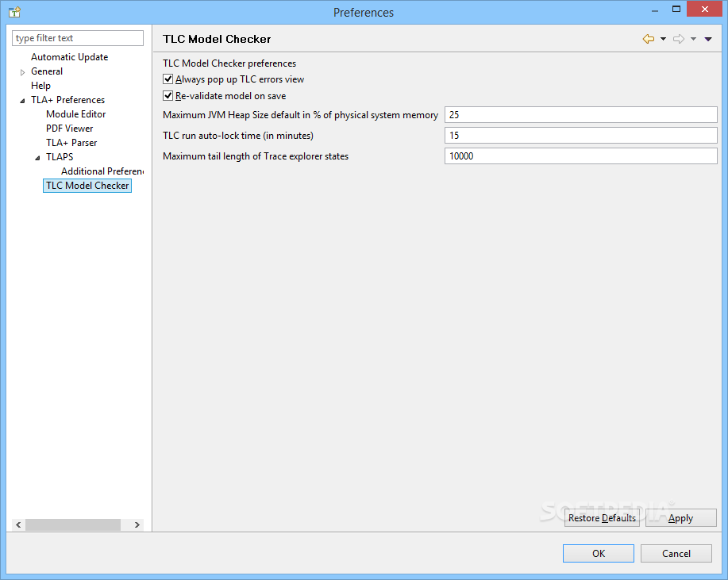Click the tree scrollbar right arrow
Viewport: 728px width, 580px height.
(137, 524)
